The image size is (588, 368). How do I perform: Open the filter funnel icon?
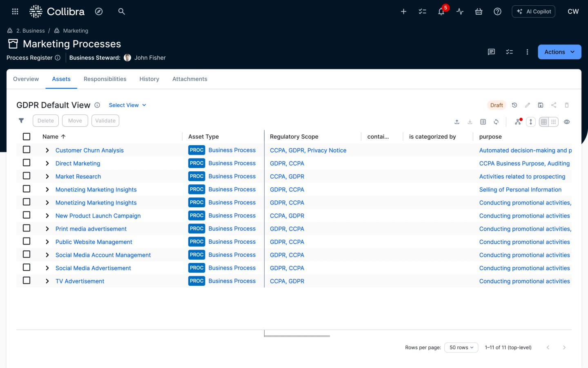coord(21,121)
